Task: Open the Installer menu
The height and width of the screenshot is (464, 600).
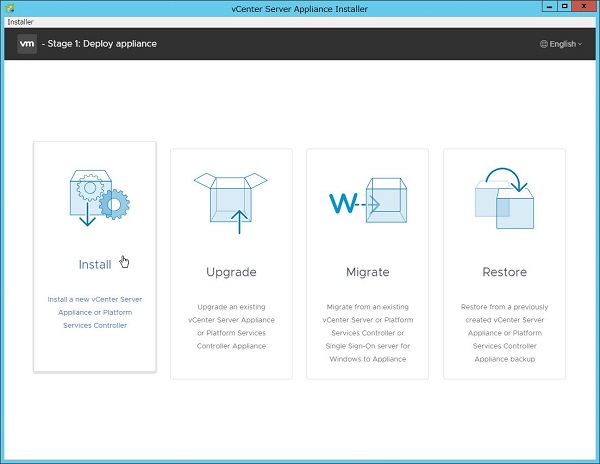Action: point(20,22)
